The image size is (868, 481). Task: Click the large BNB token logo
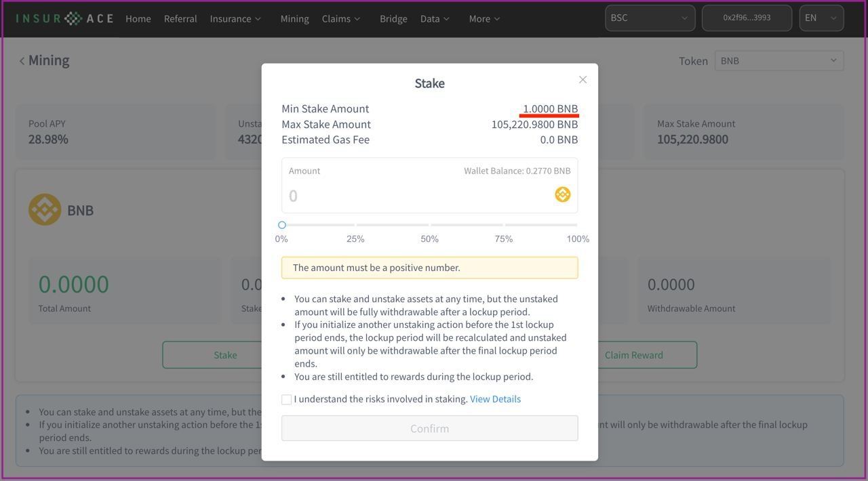pyautogui.click(x=45, y=210)
